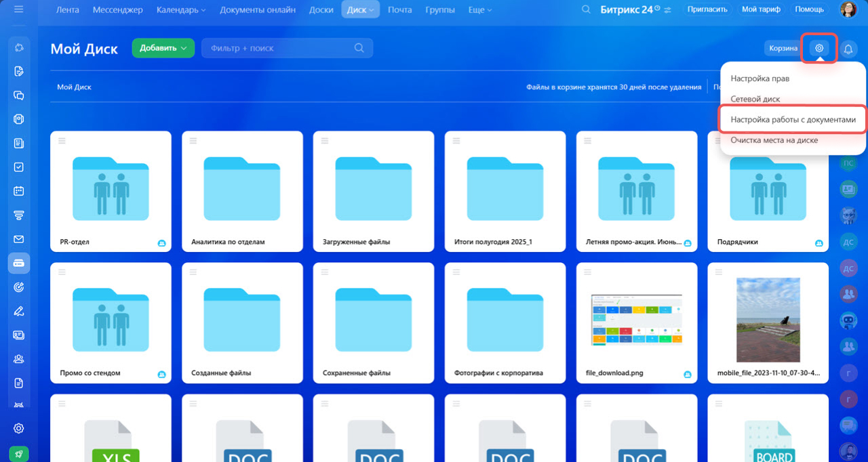
Task: Click the magnifier inside the filter field
Action: (x=359, y=48)
